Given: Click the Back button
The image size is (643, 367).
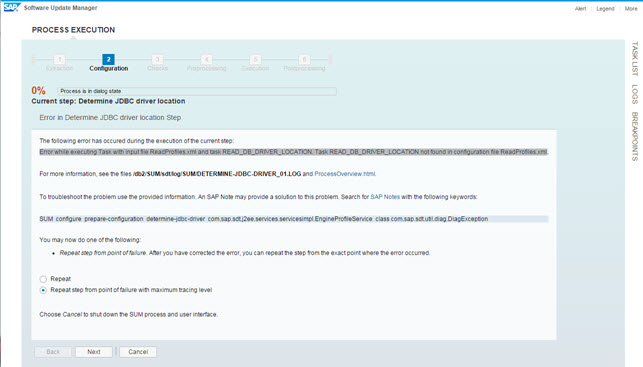Looking at the screenshot, I should (x=53, y=352).
